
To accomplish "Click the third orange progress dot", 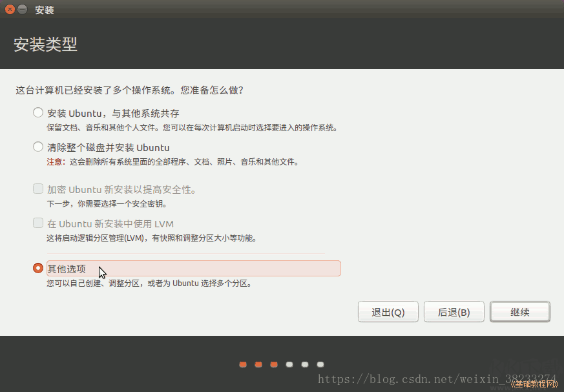I will click(x=273, y=364).
